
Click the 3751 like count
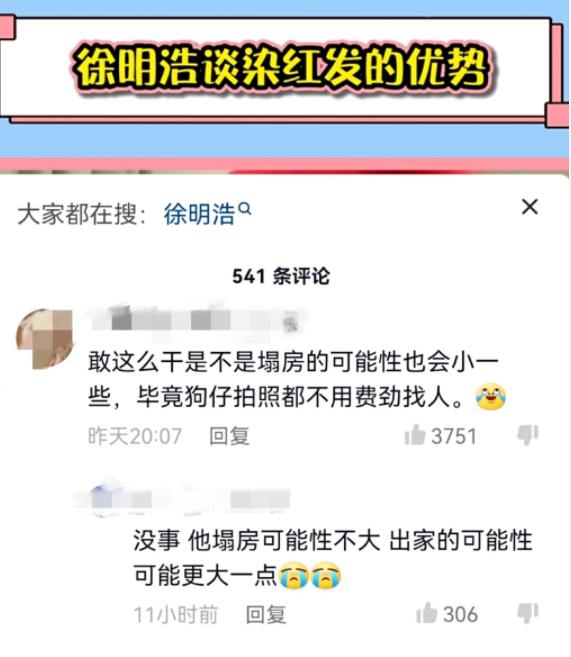[x=454, y=436]
